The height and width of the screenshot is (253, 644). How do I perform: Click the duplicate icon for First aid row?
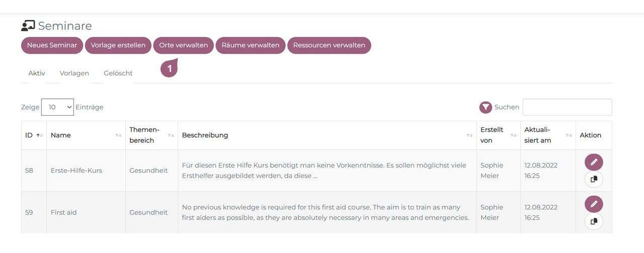[594, 221]
